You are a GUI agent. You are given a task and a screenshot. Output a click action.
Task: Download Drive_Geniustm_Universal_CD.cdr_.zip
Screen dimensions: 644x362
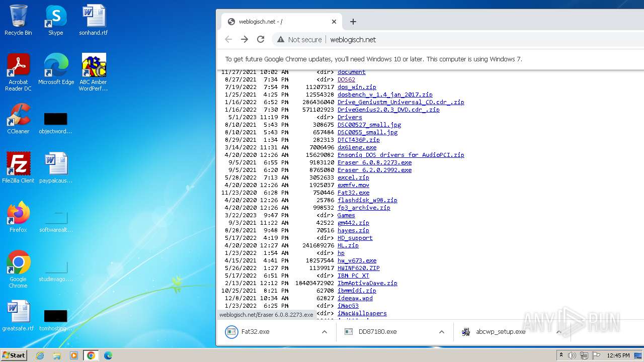pos(400,102)
